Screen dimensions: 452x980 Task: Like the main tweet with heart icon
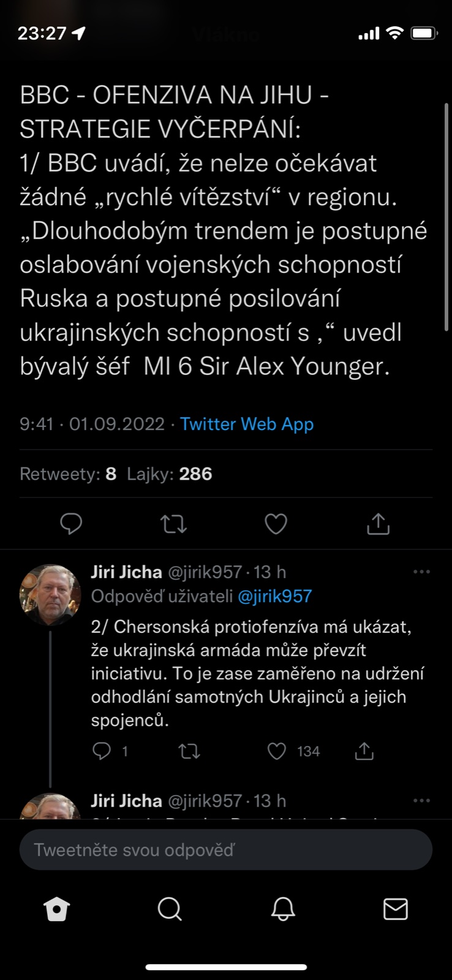(x=276, y=524)
